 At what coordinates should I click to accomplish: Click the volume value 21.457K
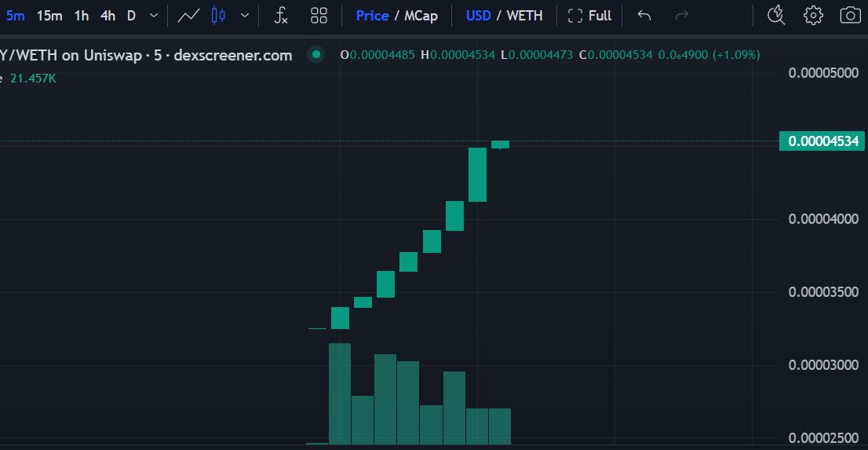[33, 79]
